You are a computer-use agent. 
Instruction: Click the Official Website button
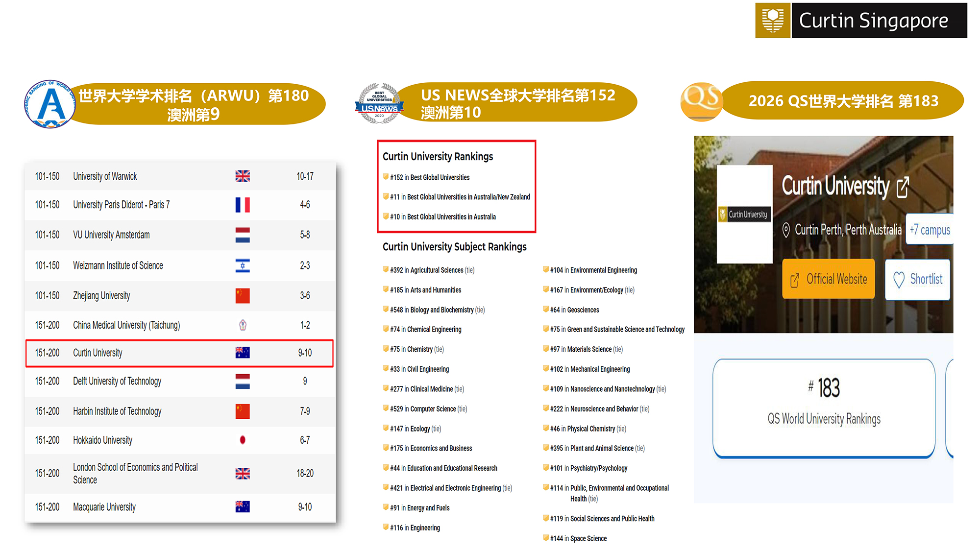click(x=828, y=279)
